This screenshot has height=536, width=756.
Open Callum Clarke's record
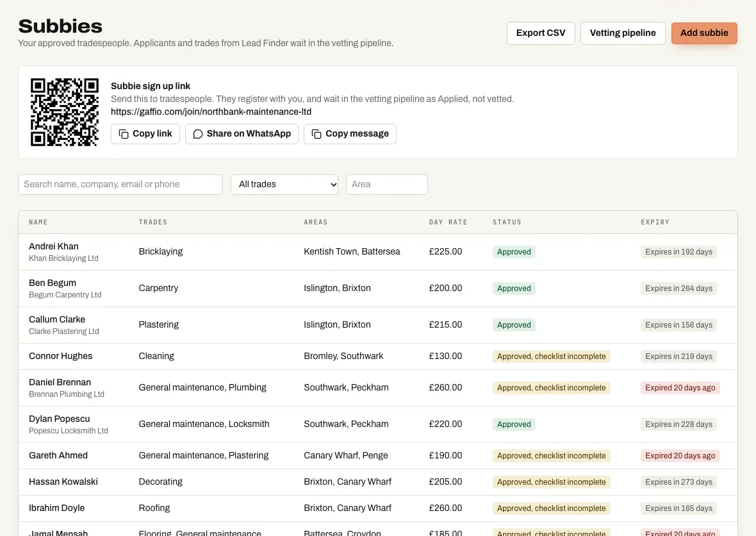pyautogui.click(x=378, y=325)
